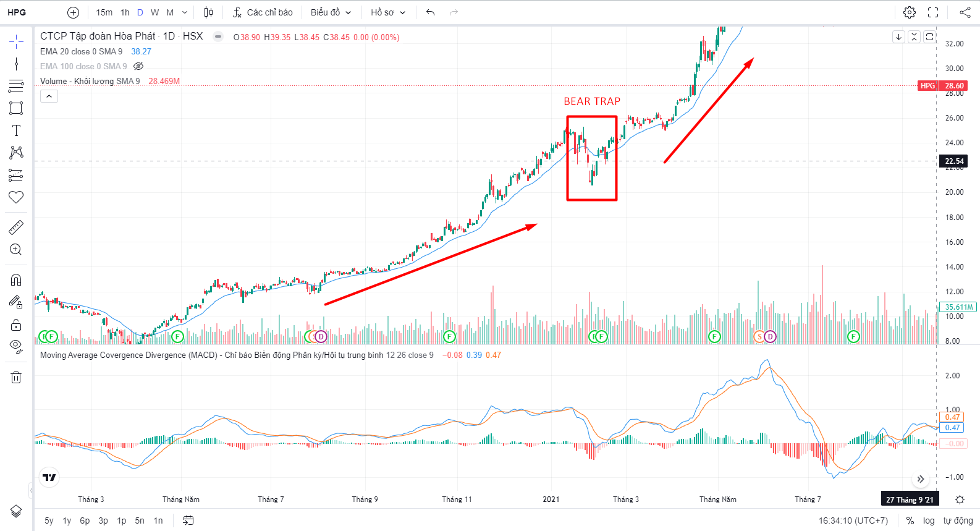
Task: Toggle auto scale (tự động)
Action: click(x=958, y=520)
